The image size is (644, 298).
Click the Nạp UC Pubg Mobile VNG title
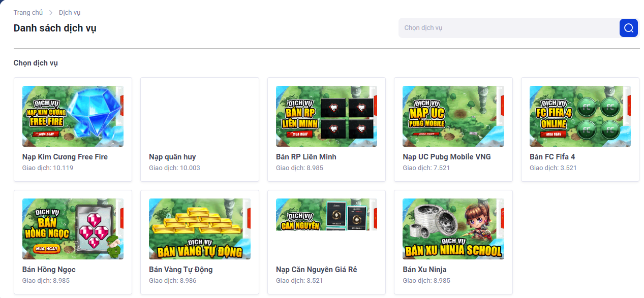click(x=447, y=157)
